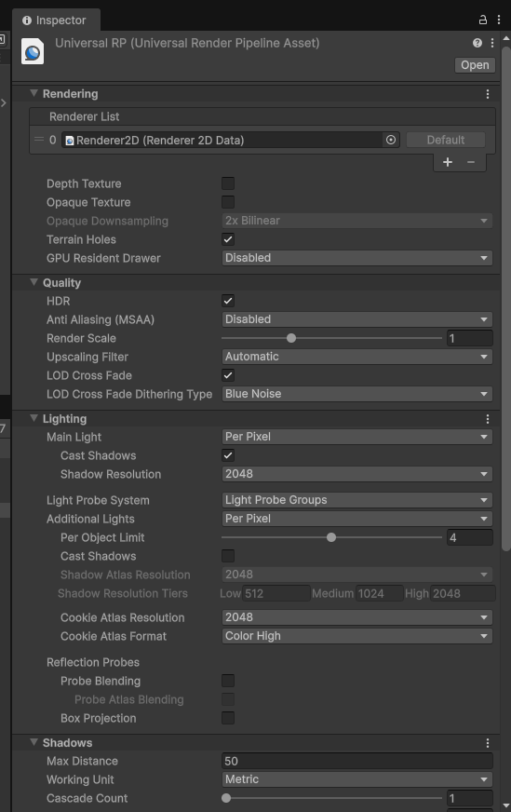
Task: Click the Renderer List header
Action: pos(262,116)
